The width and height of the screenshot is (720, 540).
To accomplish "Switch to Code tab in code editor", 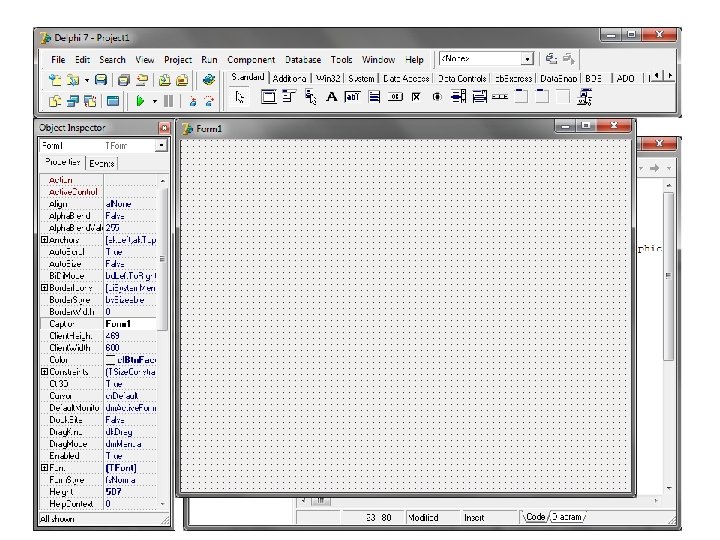I will 535,517.
